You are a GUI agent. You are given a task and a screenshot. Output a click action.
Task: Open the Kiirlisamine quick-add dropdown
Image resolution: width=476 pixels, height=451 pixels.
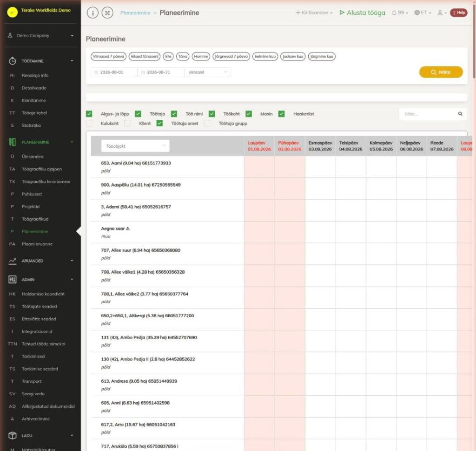click(314, 13)
